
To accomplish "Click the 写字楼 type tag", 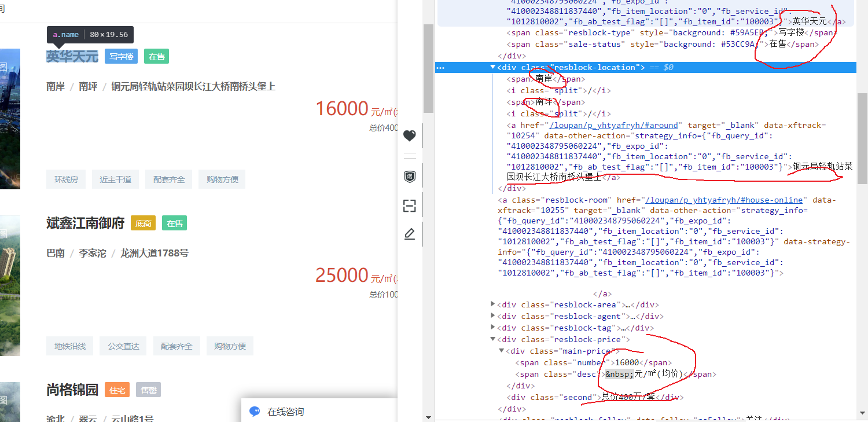I will click(121, 57).
